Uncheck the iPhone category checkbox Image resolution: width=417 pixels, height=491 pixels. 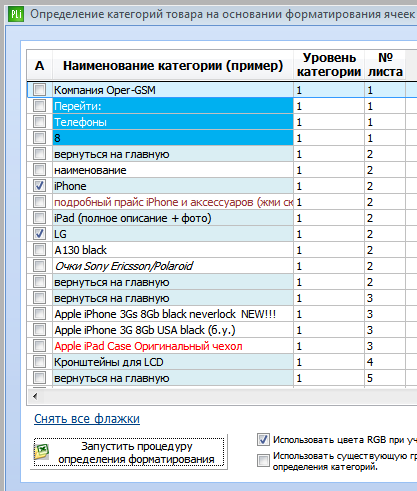click(40, 186)
